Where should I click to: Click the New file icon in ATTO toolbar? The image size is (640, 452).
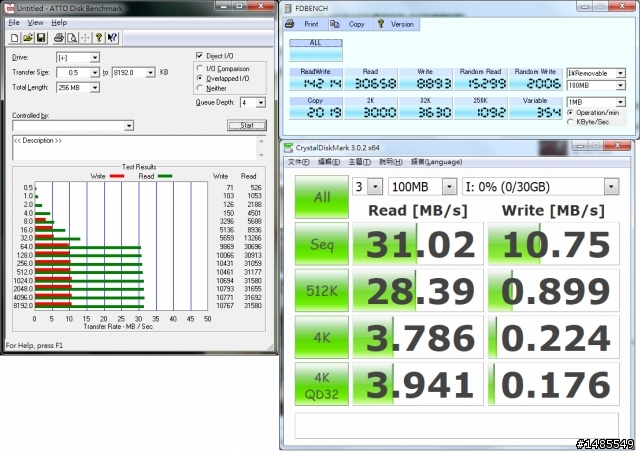pyautogui.click(x=15, y=38)
